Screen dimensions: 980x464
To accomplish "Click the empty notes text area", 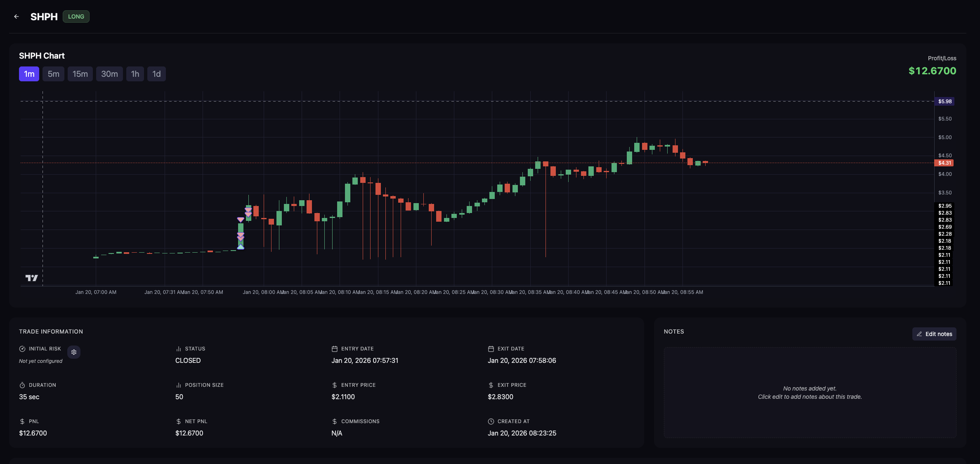I will [810, 392].
